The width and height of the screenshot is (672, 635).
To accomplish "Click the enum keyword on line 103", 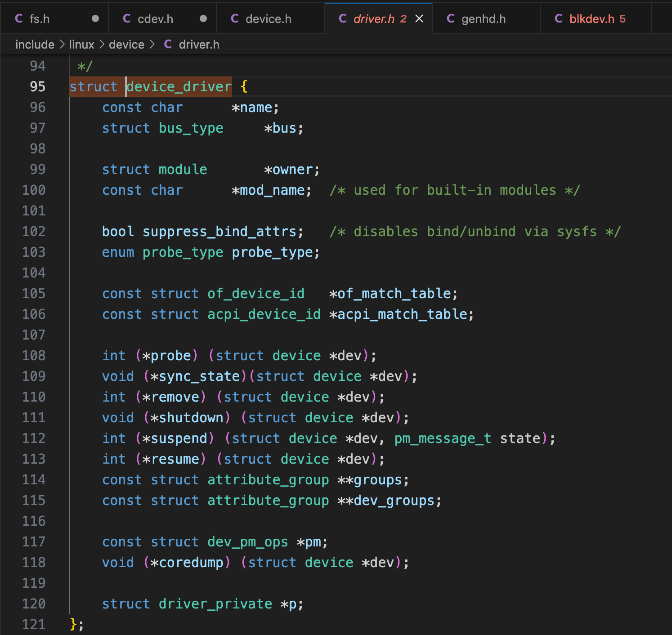I will [x=118, y=252].
